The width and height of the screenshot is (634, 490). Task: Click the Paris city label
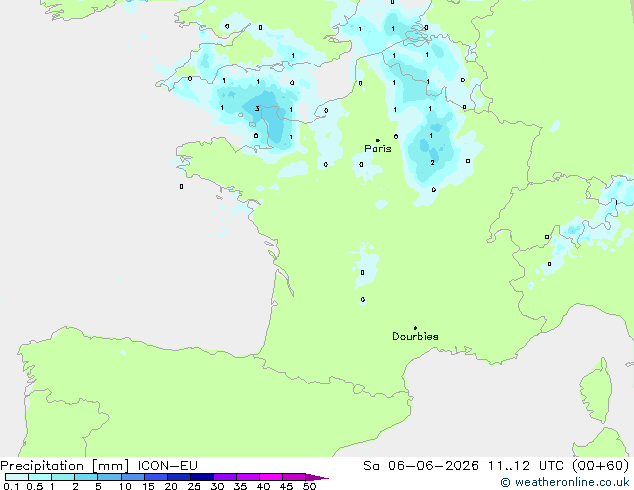[378, 149]
